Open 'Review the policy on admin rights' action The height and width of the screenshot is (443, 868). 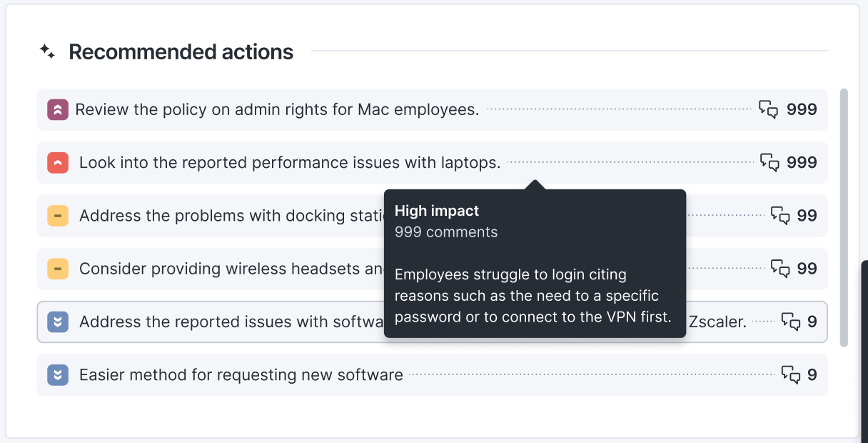tap(277, 109)
